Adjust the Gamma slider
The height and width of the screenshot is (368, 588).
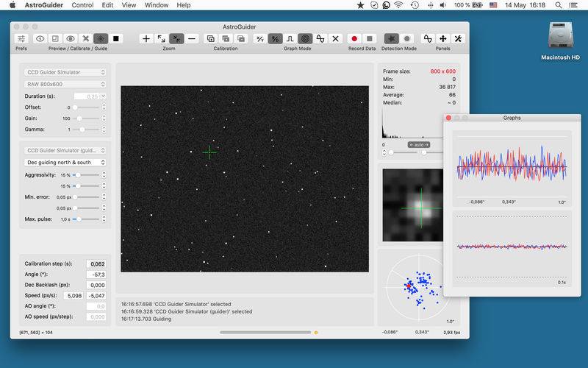point(86,130)
